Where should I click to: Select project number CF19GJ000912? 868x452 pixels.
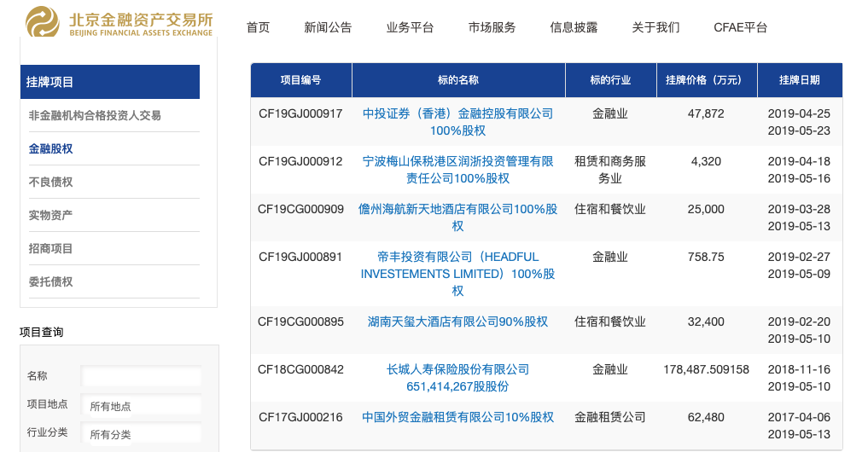pos(300,161)
